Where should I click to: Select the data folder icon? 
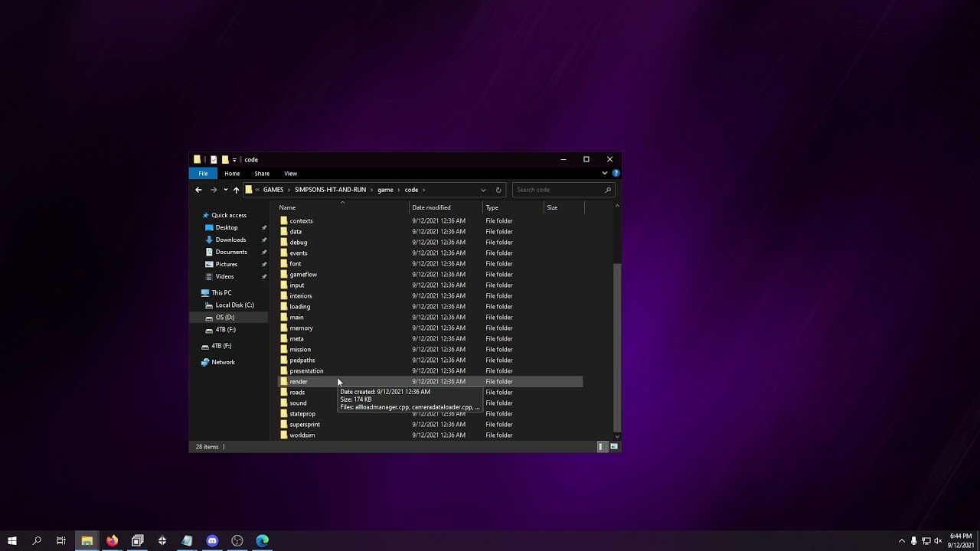click(284, 231)
